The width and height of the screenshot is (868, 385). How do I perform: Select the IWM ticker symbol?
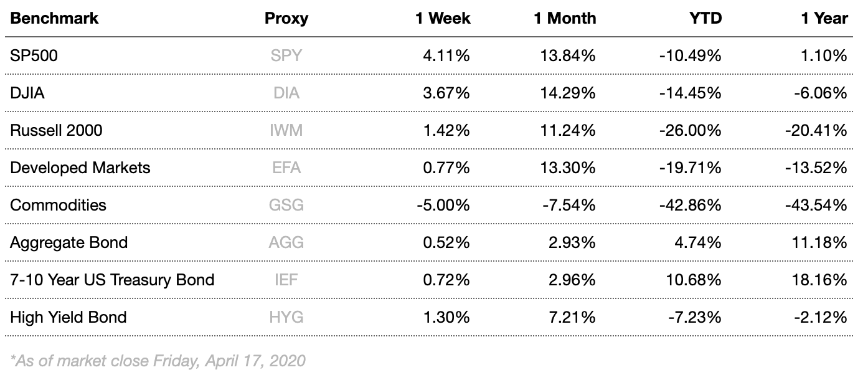286,130
